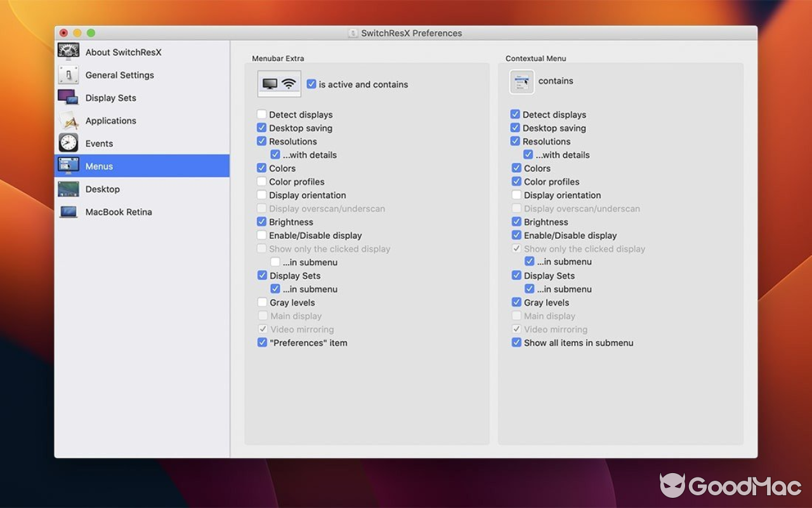The image size is (812, 508).
Task: Toggle '...with details' under Menubar Extra Resolutions
Action: coord(275,154)
